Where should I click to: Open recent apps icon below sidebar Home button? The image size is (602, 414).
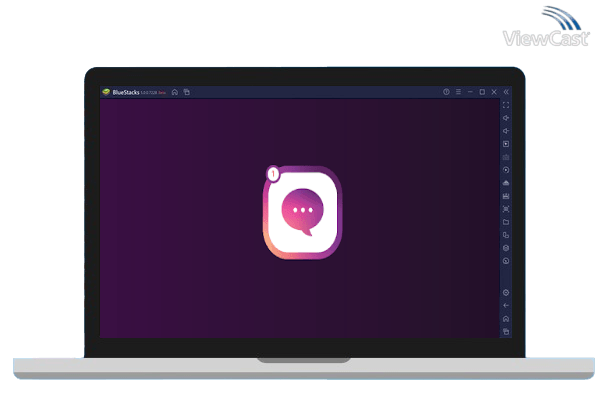pyautogui.click(x=506, y=332)
